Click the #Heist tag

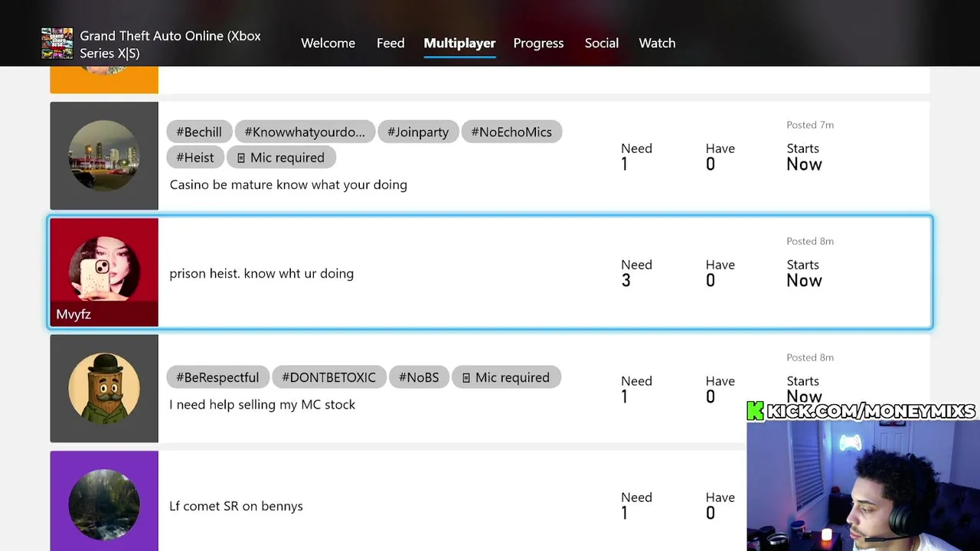(195, 157)
